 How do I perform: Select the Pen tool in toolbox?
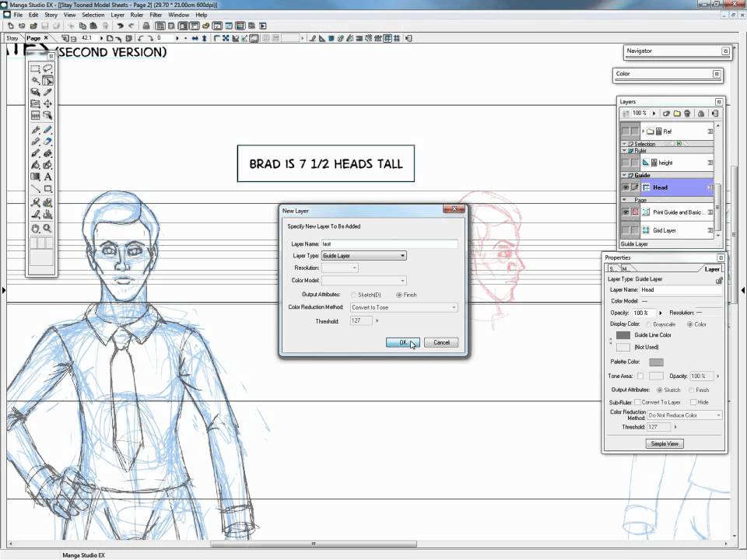[35, 130]
